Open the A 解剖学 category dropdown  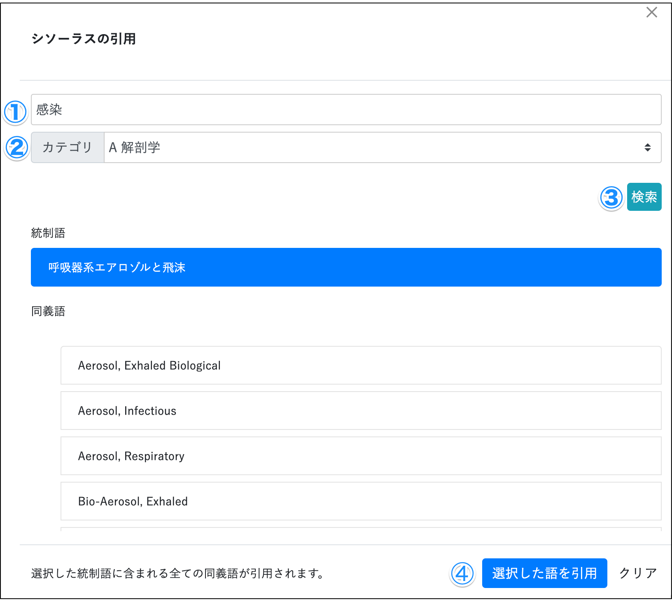coord(382,147)
